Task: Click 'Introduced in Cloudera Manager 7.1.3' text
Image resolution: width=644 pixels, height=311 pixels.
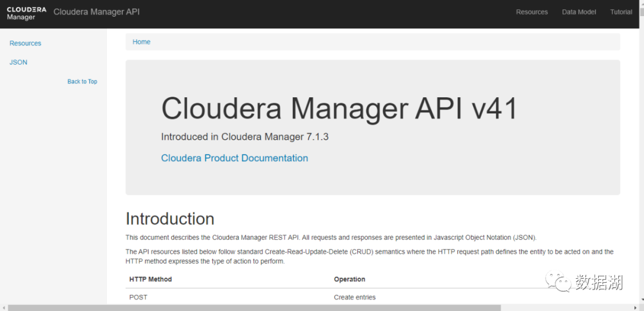Action: pyautogui.click(x=245, y=137)
